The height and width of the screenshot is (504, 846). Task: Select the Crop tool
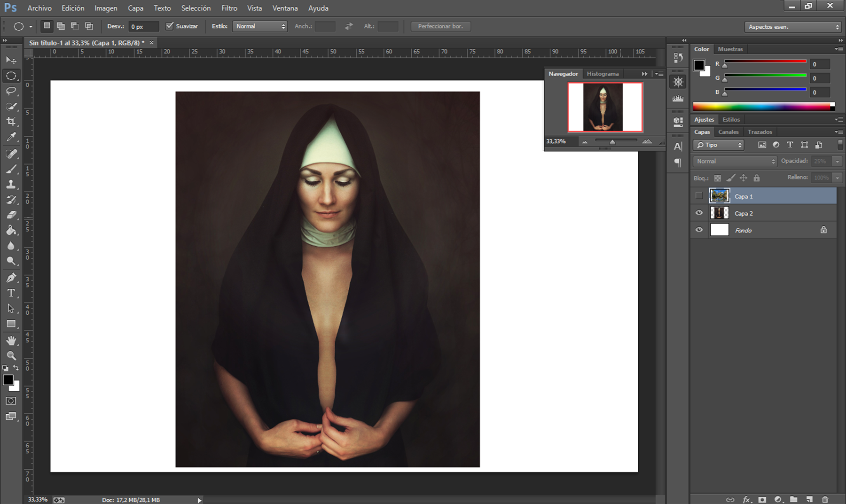pos(11,122)
